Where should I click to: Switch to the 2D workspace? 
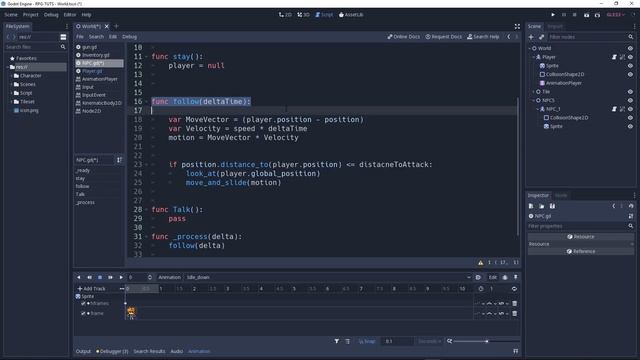(x=285, y=15)
